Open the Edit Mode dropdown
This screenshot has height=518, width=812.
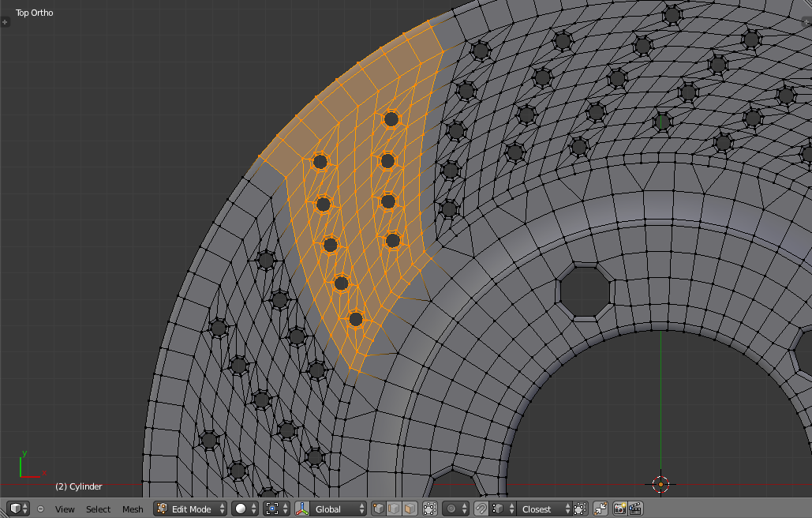click(191, 509)
